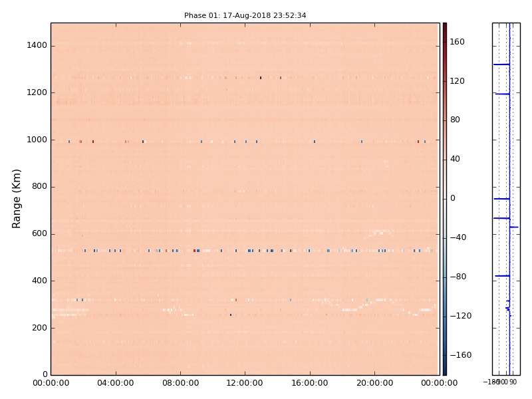
Task: Click the 0 label beside the colorbar
Action: [453, 198]
